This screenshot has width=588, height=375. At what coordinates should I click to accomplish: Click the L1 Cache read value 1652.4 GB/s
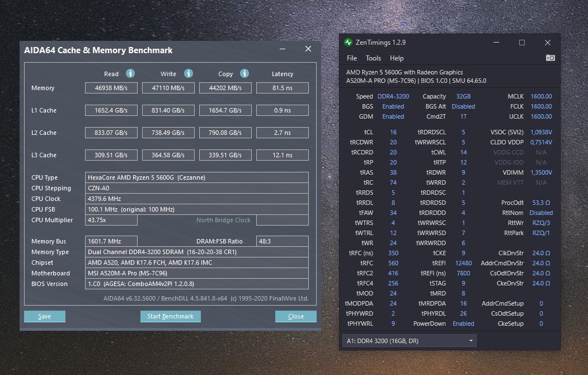(111, 110)
